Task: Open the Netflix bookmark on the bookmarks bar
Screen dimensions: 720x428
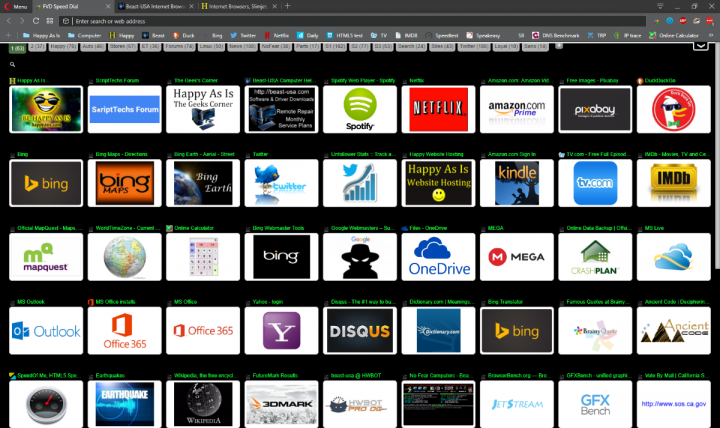Action: point(276,35)
